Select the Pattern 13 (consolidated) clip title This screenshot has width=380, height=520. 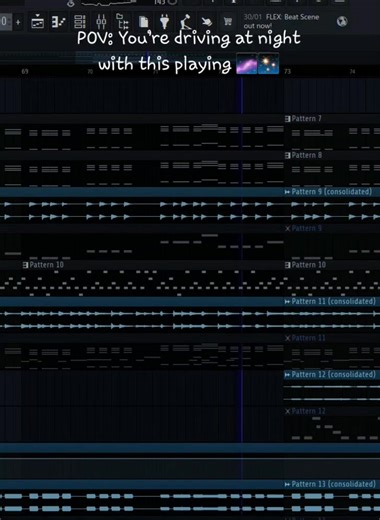click(x=334, y=484)
